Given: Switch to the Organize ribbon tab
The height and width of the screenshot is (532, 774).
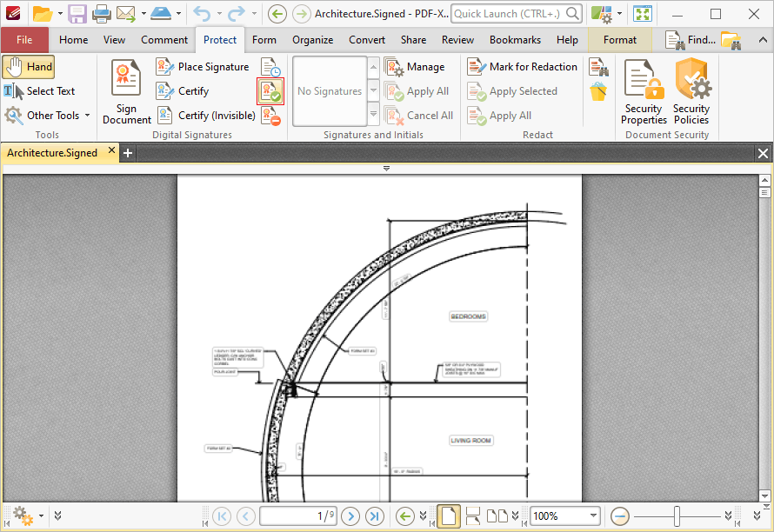Looking at the screenshot, I should [312, 40].
